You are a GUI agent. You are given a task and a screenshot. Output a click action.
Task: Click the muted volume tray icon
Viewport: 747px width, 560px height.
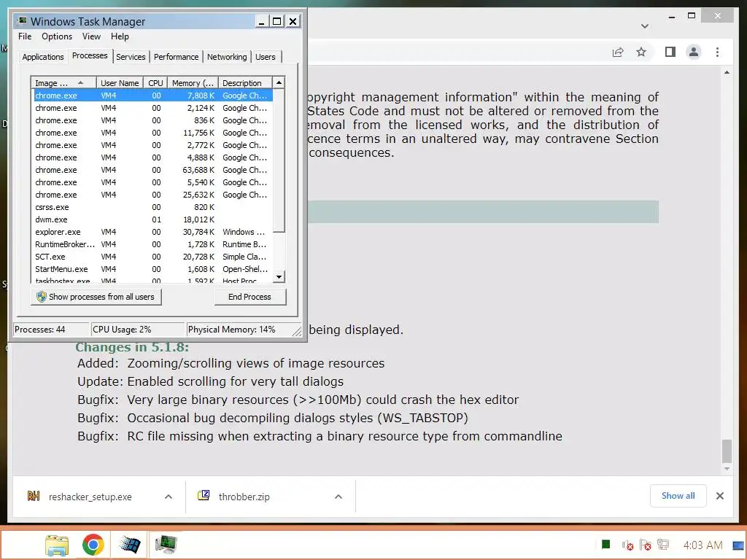coord(627,545)
